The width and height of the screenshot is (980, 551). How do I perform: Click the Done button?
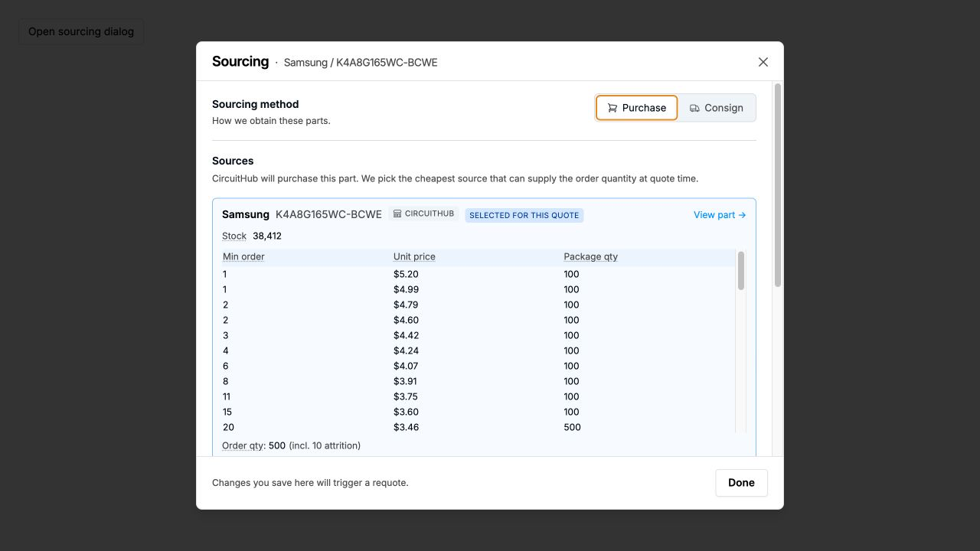(741, 483)
